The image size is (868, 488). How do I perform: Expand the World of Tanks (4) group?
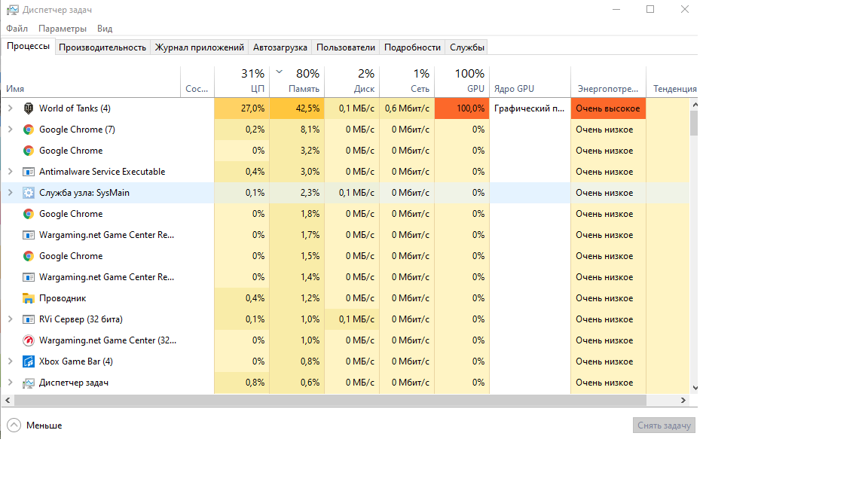(x=10, y=108)
